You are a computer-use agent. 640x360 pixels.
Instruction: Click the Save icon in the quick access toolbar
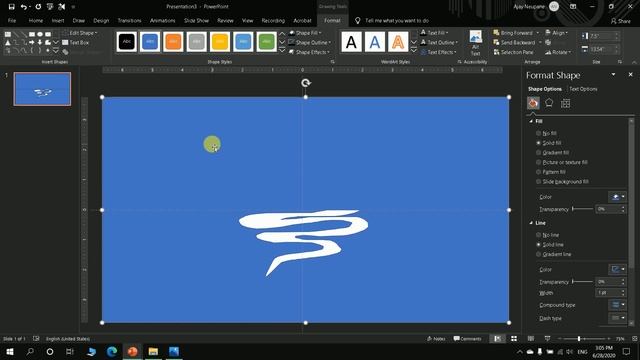coord(11,7)
